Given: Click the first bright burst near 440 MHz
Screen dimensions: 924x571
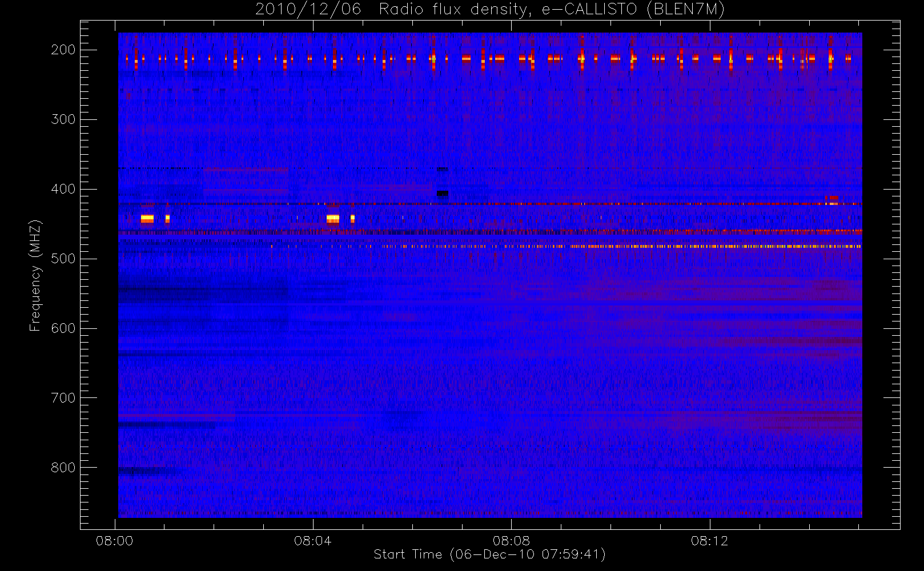Looking at the screenshot, I should pos(147,219).
